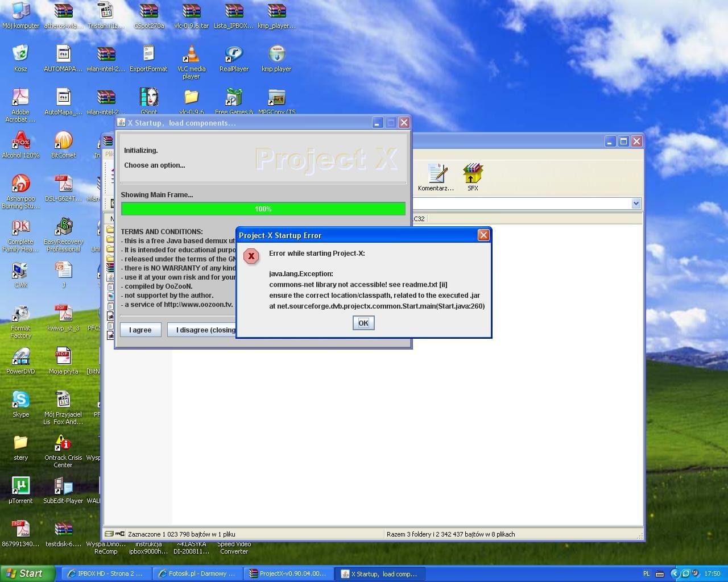Image resolution: width=728 pixels, height=582 pixels.
Task: Open Mój komputer desktop icon
Action: pos(21,15)
